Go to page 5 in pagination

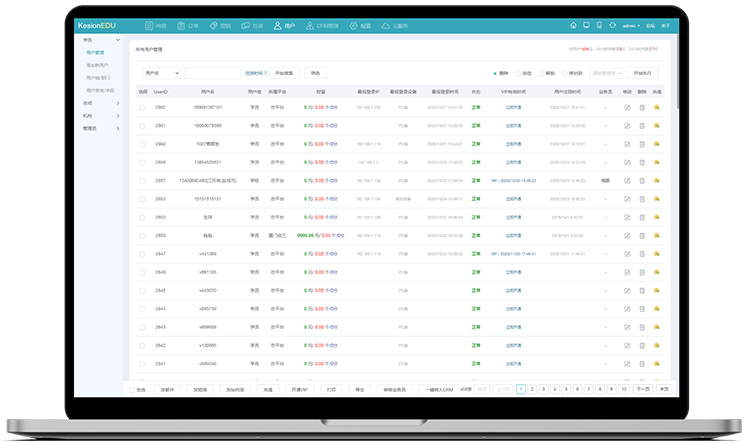point(566,389)
